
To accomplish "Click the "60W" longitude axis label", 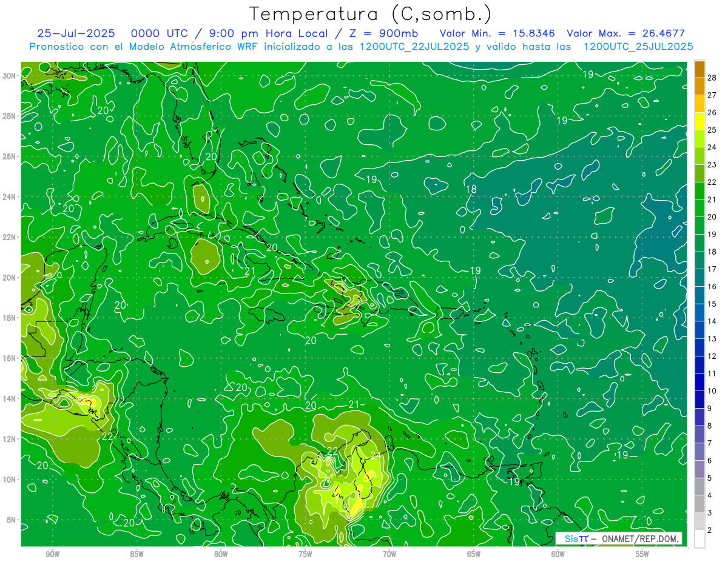I will point(558,554).
